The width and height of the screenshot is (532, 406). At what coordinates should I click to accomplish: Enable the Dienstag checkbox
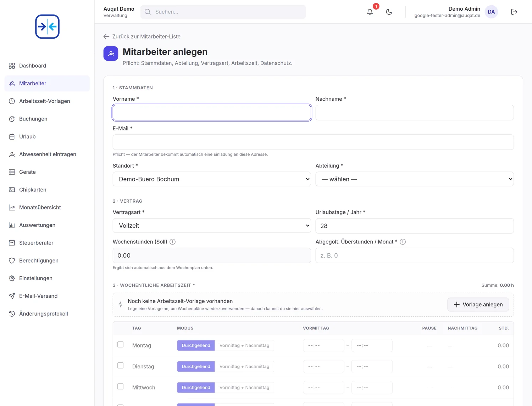(121, 366)
